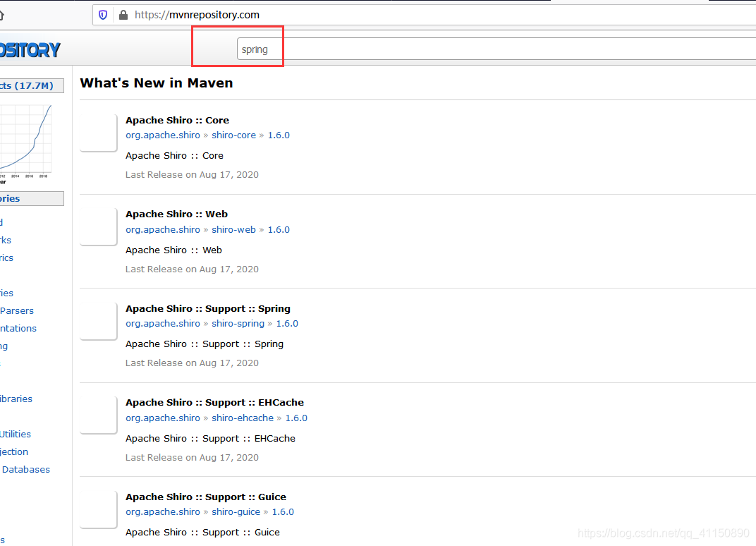Open the Parsers category in sidebar

[x=17, y=311]
